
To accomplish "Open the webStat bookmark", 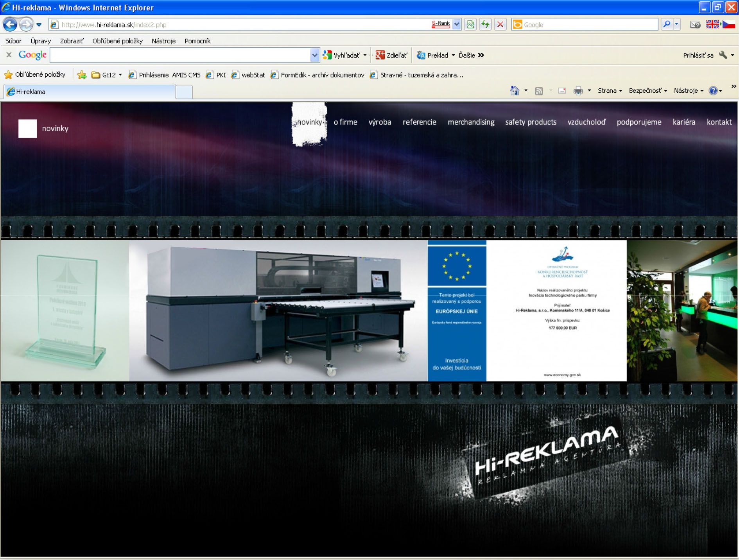I will pyautogui.click(x=248, y=75).
